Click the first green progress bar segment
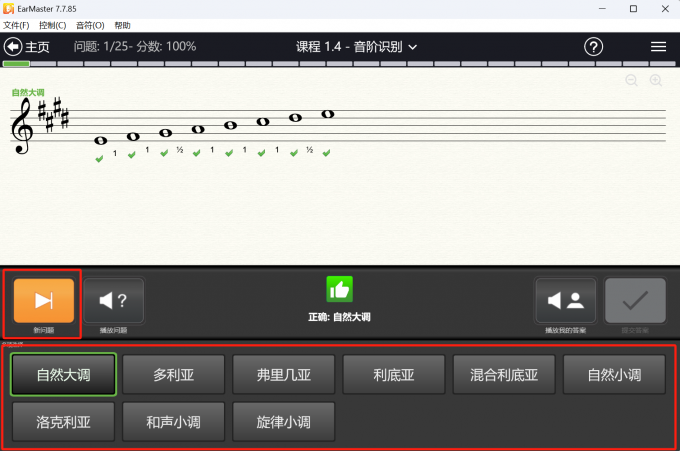 coord(16,64)
